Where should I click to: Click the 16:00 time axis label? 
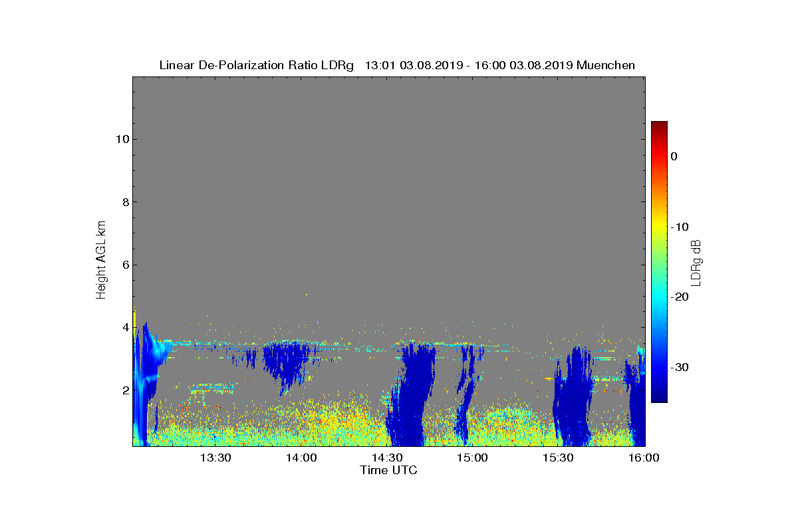click(x=644, y=458)
